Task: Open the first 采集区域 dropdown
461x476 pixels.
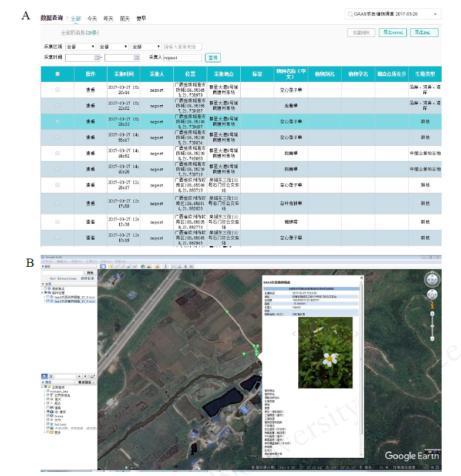Action: pos(80,47)
